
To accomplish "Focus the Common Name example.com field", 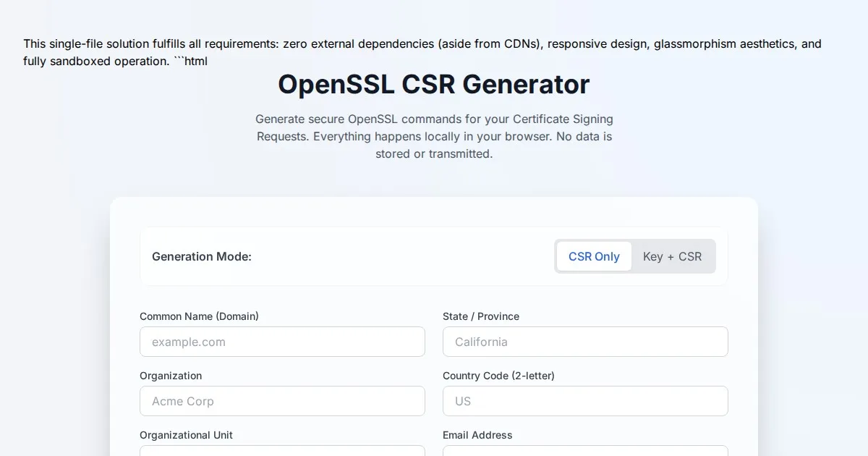I will [282, 342].
